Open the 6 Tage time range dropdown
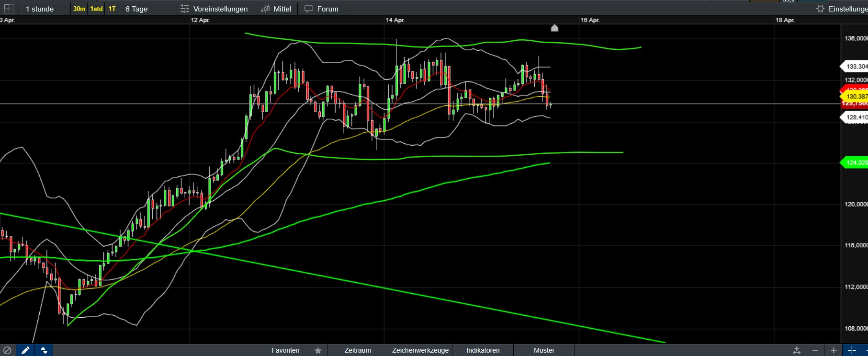This screenshot has width=868, height=356. point(147,9)
